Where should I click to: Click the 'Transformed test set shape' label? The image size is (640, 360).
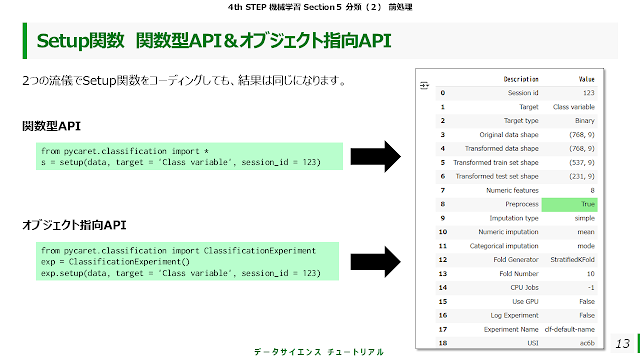click(x=497, y=176)
